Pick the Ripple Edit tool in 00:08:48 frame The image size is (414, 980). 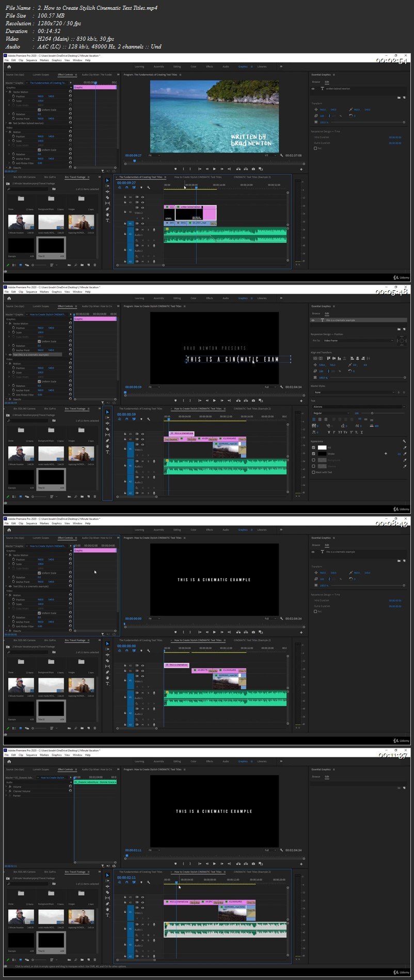coord(107,655)
